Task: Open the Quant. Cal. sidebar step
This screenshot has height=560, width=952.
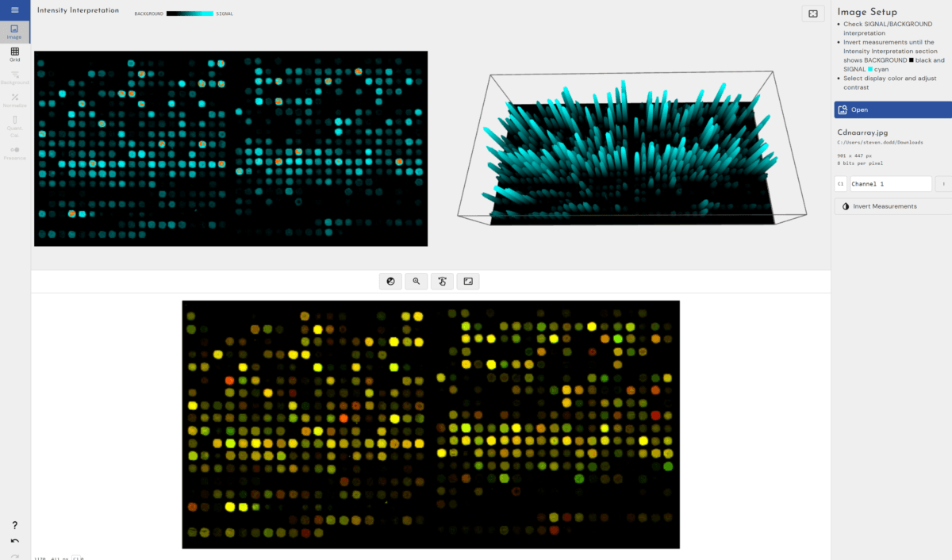Action: [x=14, y=125]
